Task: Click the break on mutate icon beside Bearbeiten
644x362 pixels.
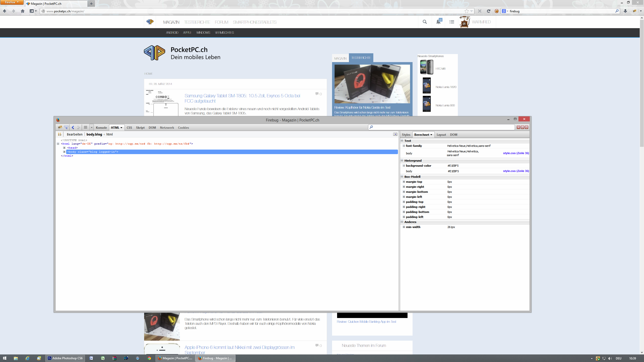Action: (60, 134)
